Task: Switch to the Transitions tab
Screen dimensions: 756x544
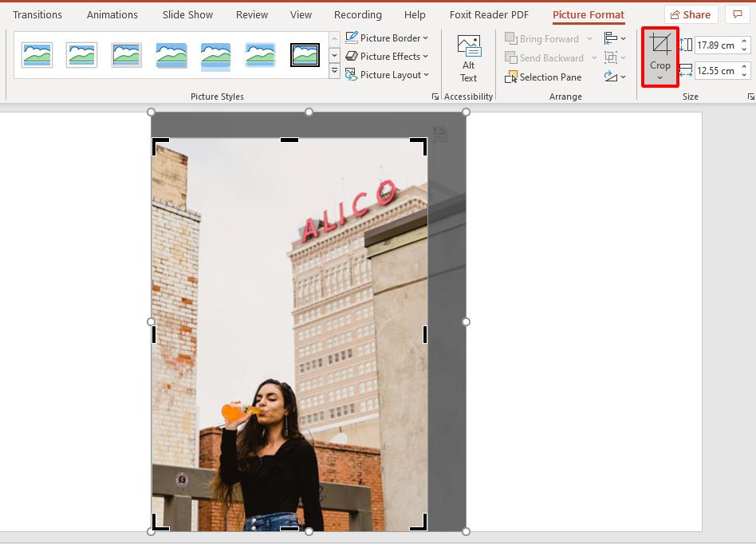Action: 37,14
